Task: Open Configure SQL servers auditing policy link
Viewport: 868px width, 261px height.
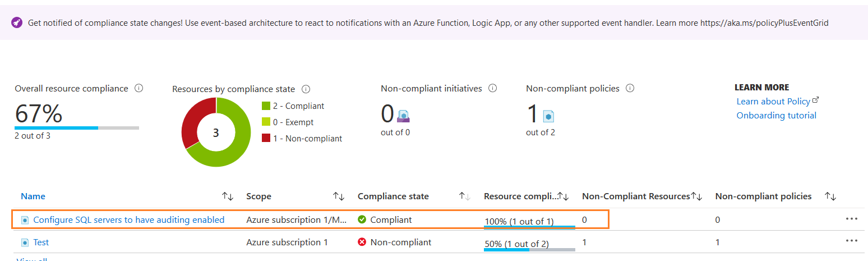Action: coord(128,220)
